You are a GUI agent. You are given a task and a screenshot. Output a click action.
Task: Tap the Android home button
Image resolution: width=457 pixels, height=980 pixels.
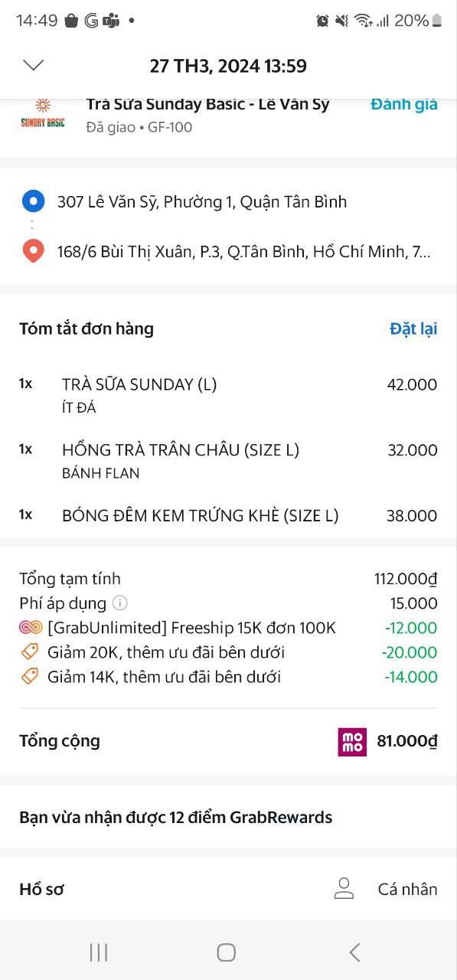[x=226, y=952]
